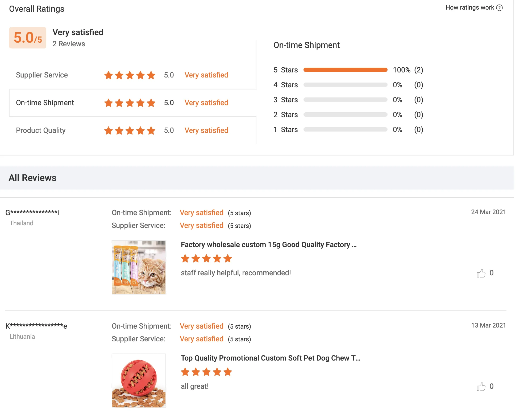Image resolution: width=532 pixels, height=417 pixels.
Task: Click the stars under dog chew review
Action: point(206,372)
